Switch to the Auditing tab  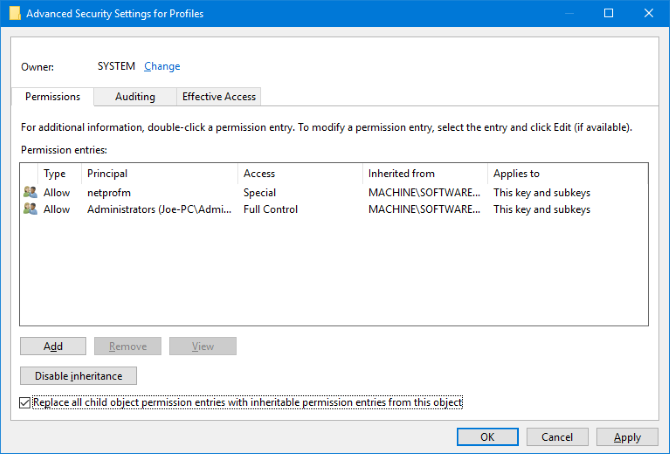[x=135, y=97]
